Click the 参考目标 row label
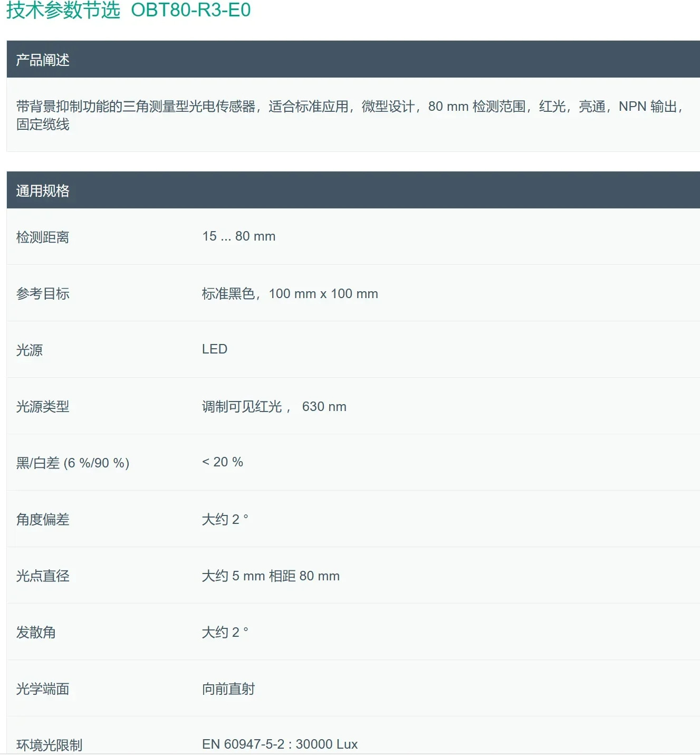 pyautogui.click(x=43, y=293)
